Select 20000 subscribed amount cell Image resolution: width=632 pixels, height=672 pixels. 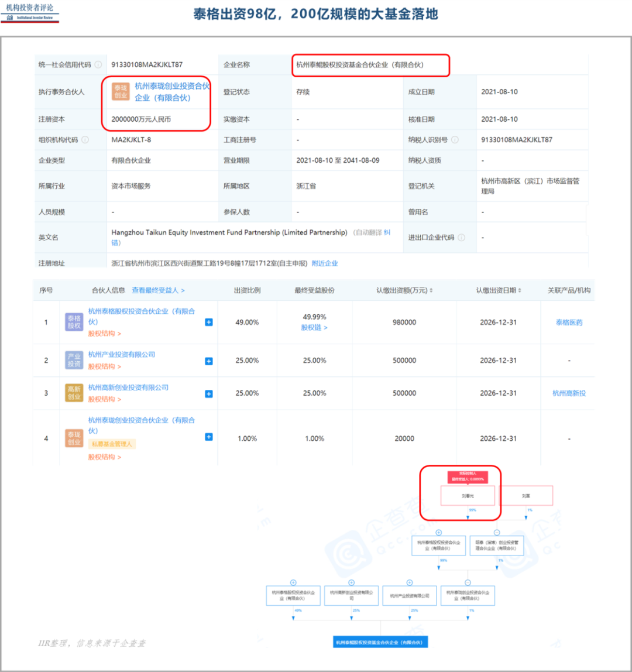(x=404, y=438)
